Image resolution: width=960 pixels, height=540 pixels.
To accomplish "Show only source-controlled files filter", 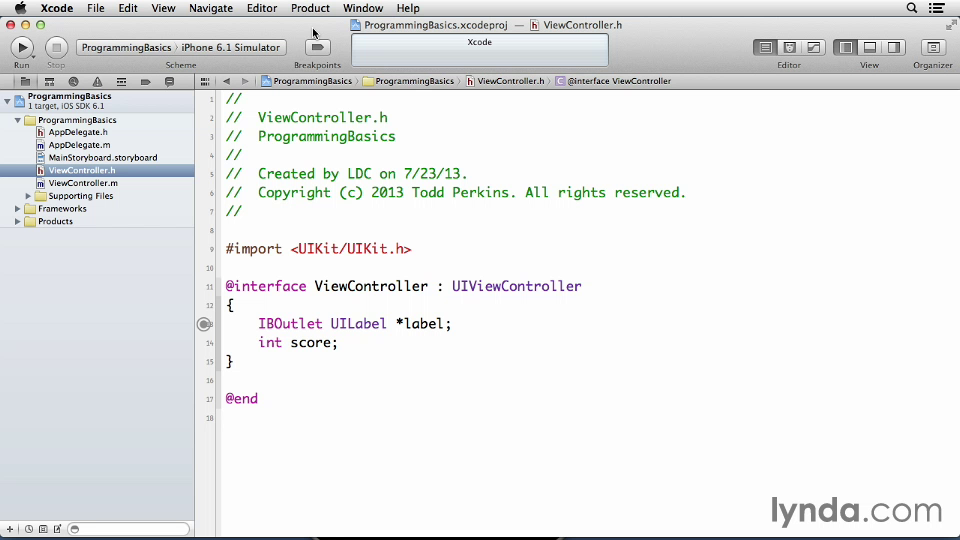I will (x=43, y=529).
